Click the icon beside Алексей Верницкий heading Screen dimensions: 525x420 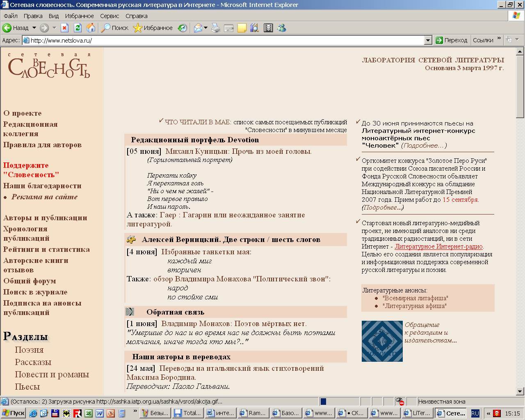tap(131, 239)
